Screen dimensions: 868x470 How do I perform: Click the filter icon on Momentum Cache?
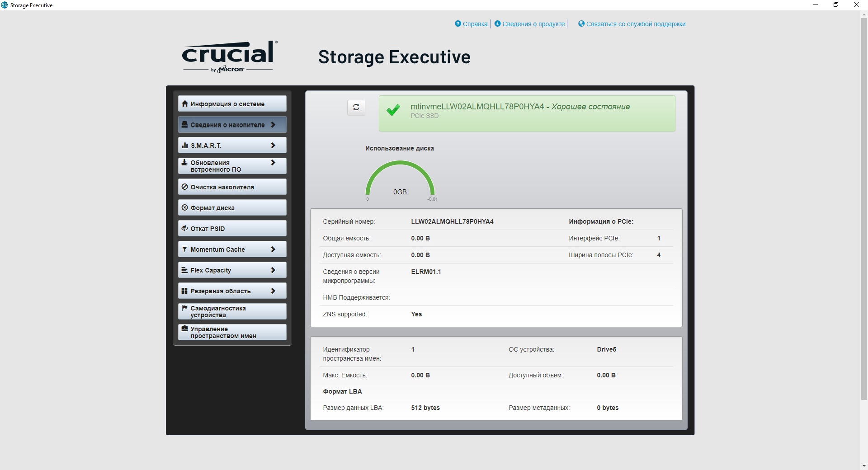coord(184,249)
